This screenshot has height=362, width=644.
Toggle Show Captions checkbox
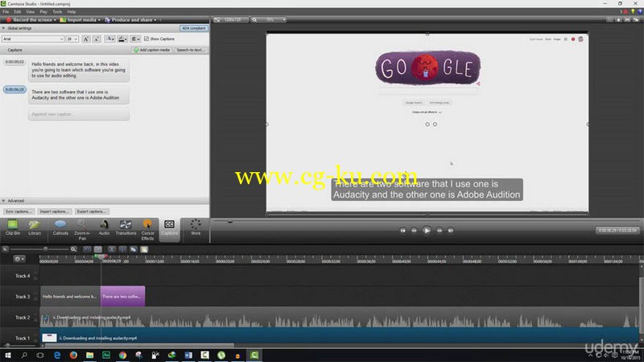(x=147, y=39)
